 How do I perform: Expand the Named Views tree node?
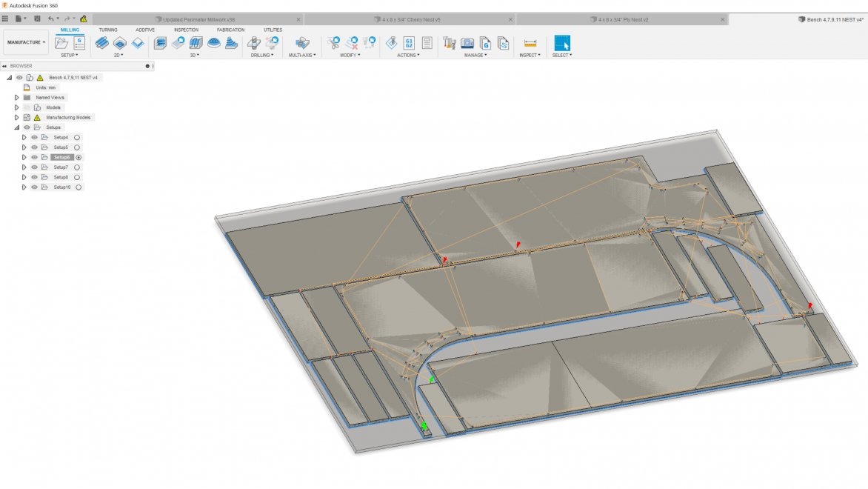click(16, 98)
